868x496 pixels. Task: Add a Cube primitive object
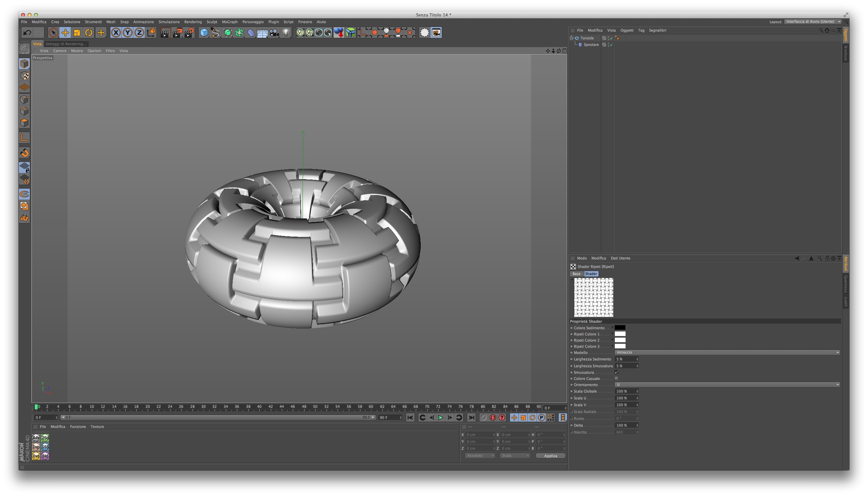point(204,33)
